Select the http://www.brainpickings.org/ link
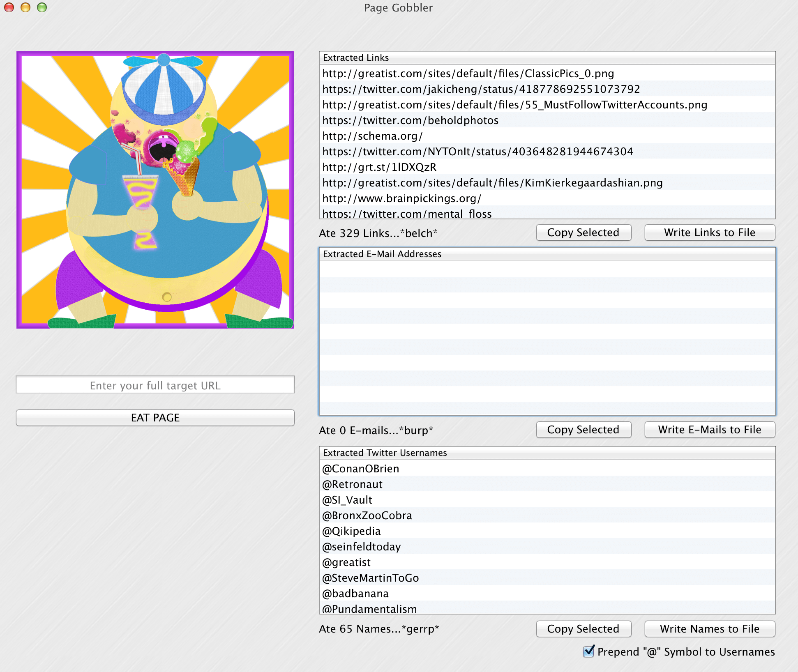Image resolution: width=798 pixels, height=672 pixels. (x=401, y=198)
